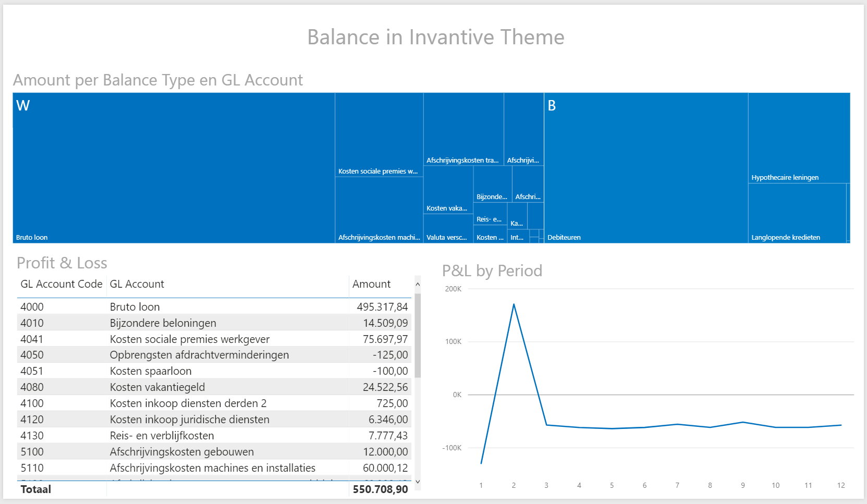Click the period 2 peak on line chart
This screenshot has height=504, width=867.
[x=514, y=304]
